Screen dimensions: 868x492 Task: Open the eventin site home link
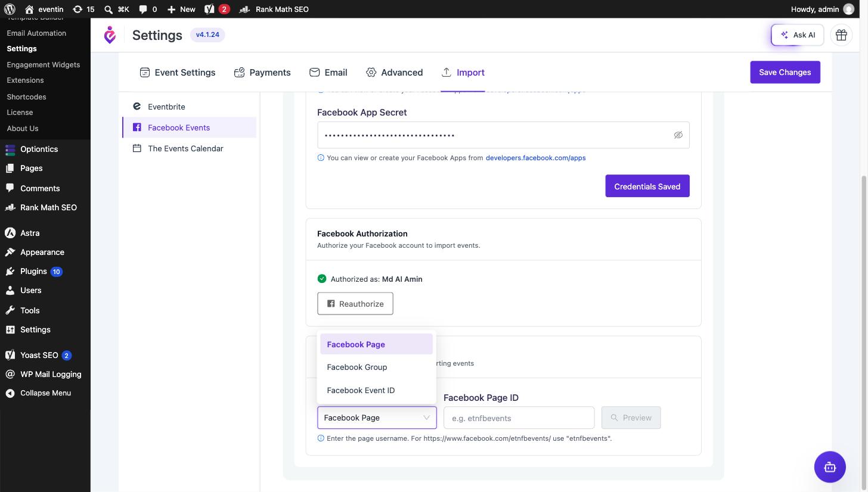click(44, 9)
